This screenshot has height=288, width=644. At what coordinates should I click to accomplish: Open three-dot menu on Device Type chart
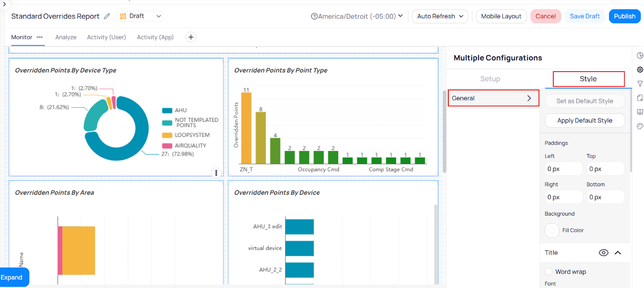pyautogui.click(x=216, y=173)
